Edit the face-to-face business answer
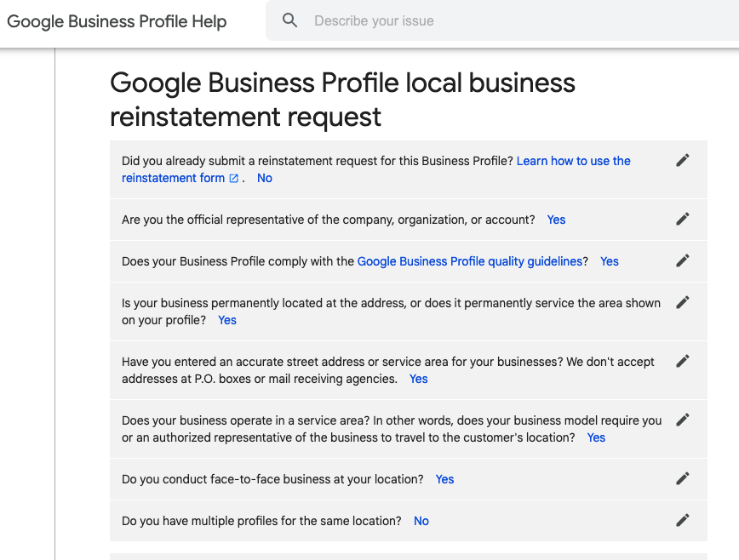This screenshot has width=739, height=560. tap(682, 479)
